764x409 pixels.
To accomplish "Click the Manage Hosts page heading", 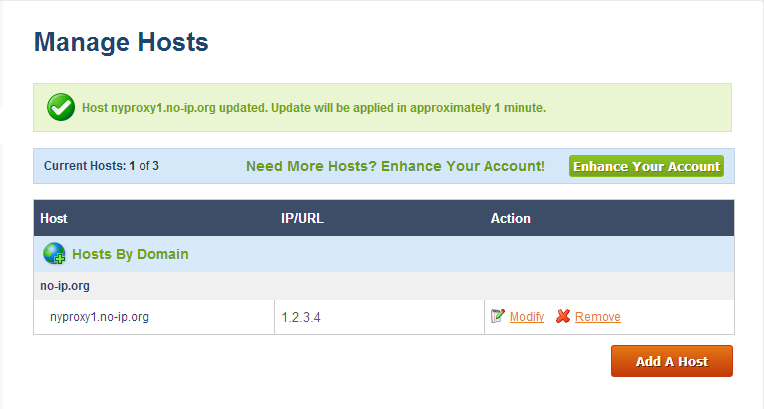I will [121, 42].
